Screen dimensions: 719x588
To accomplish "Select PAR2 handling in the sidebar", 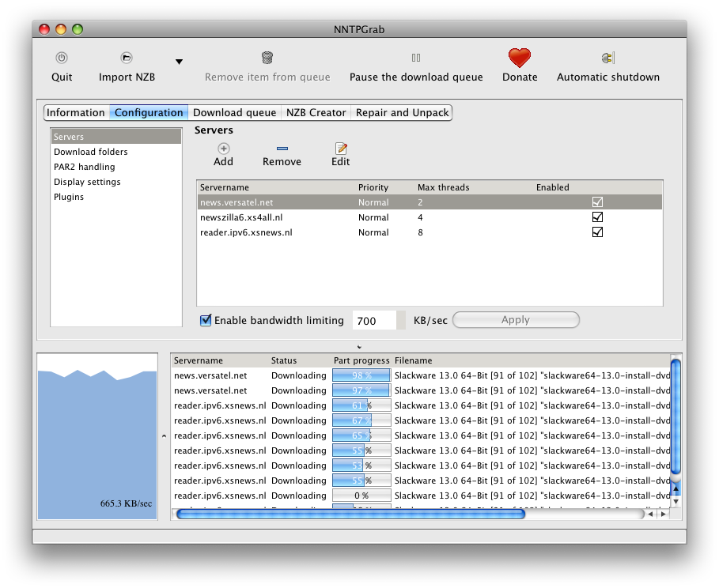I will (85, 167).
